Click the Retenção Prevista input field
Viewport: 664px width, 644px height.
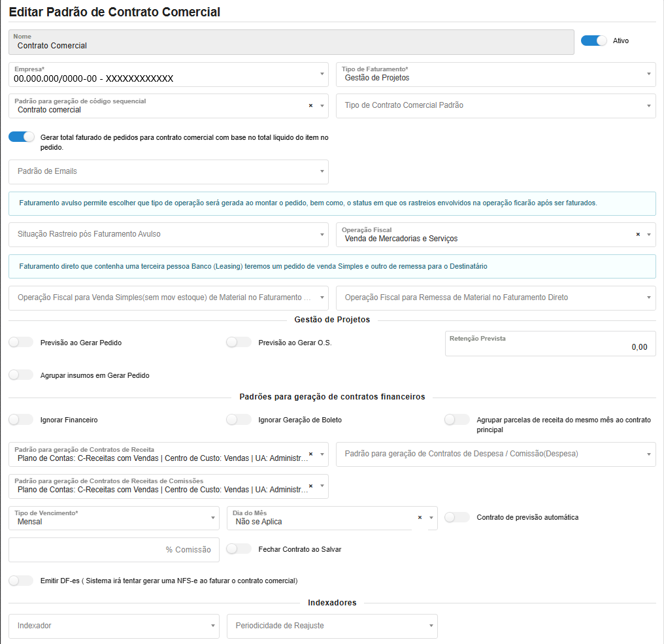point(549,347)
